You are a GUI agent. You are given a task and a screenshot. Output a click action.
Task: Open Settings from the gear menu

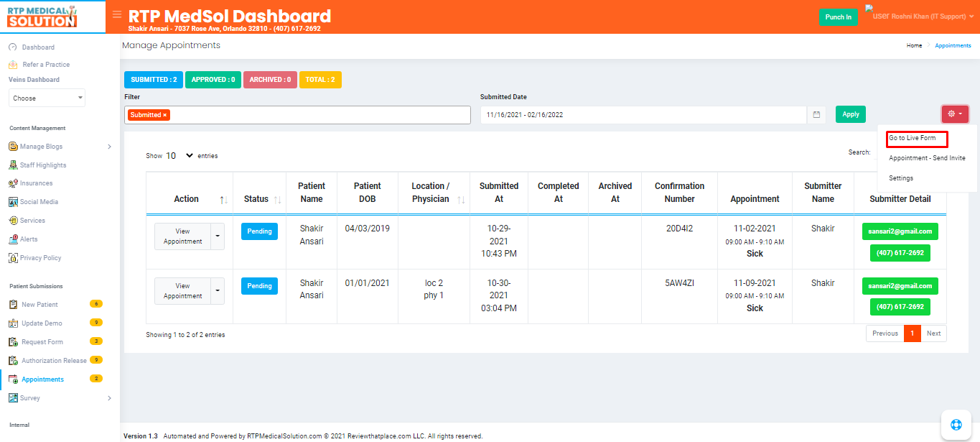click(901, 178)
